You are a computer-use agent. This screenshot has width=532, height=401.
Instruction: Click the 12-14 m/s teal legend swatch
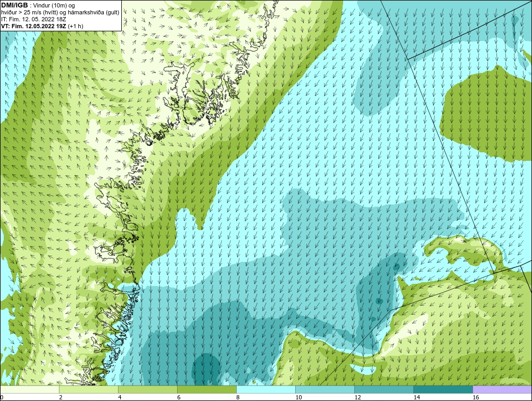click(384, 389)
